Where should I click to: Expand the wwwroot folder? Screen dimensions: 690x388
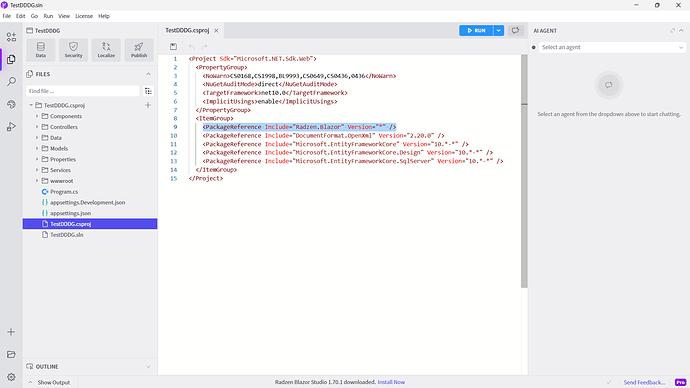pyautogui.click(x=37, y=181)
